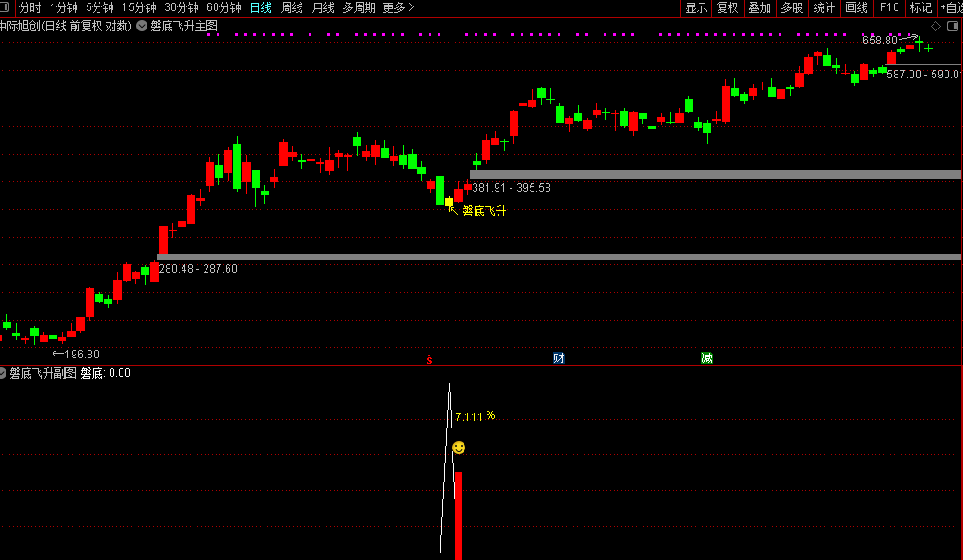Toggle the right side panel icon
The image size is (963, 560).
pyautogui.click(x=953, y=27)
